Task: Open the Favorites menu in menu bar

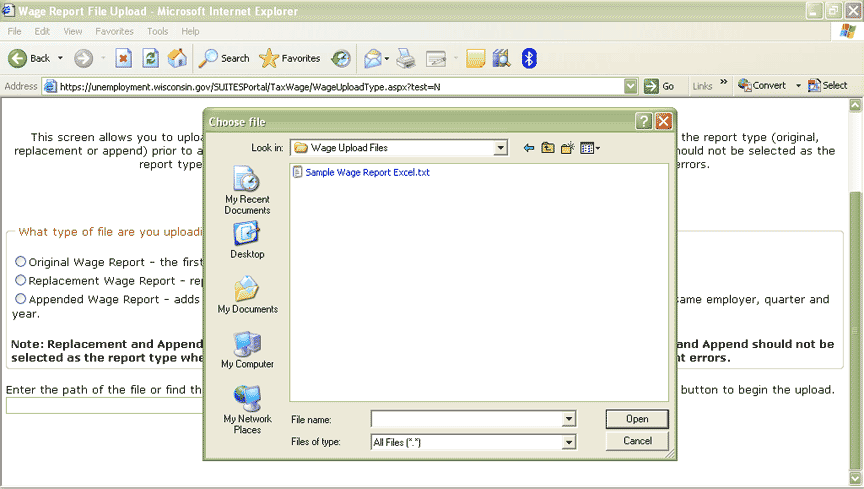Action: point(114,31)
